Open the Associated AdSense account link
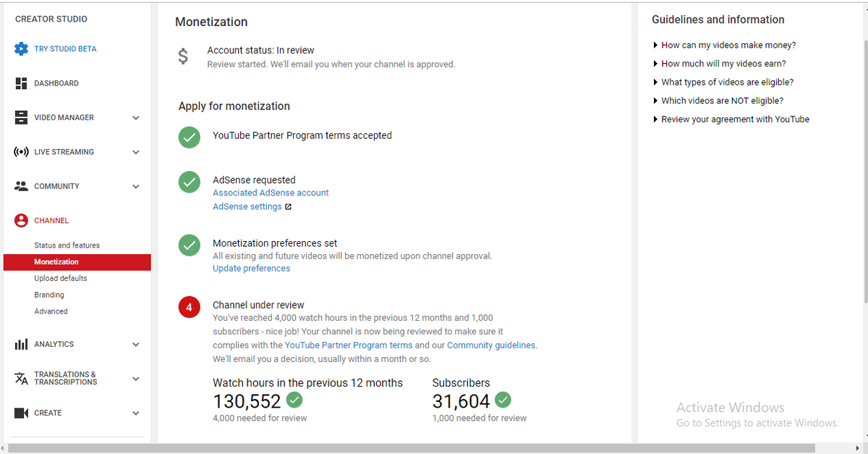 271,193
